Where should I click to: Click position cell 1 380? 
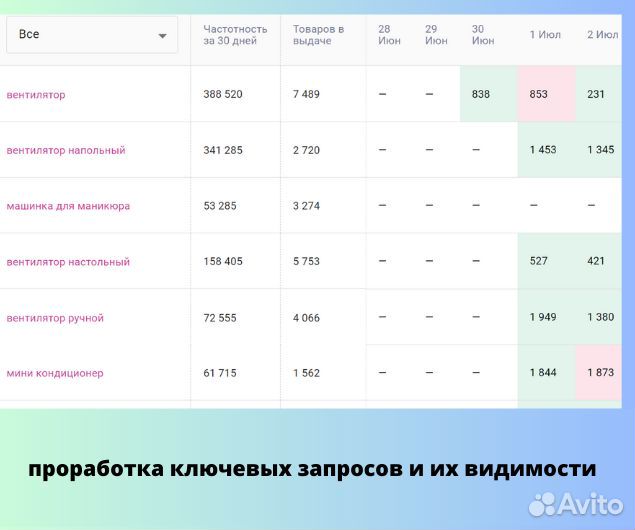coord(599,317)
